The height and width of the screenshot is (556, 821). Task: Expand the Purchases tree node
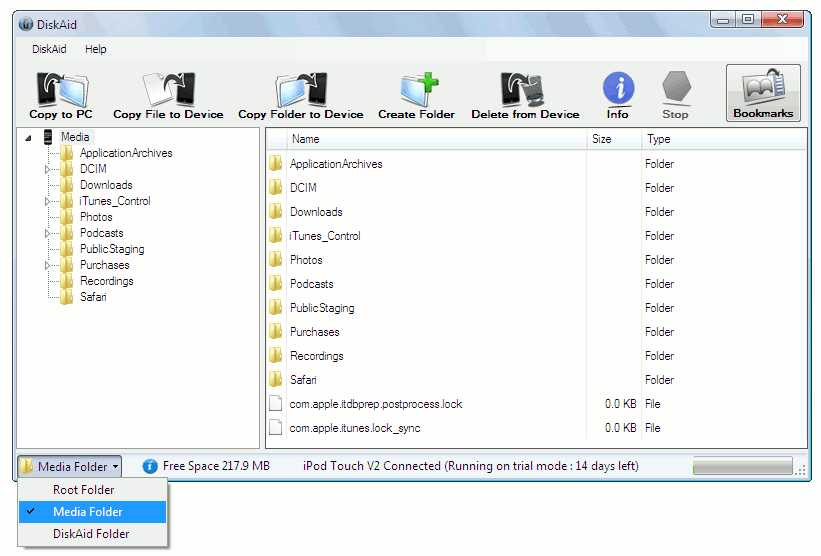point(47,265)
